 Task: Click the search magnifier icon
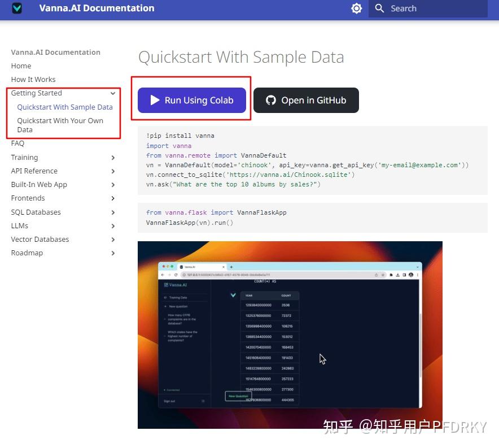tap(379, 8)
